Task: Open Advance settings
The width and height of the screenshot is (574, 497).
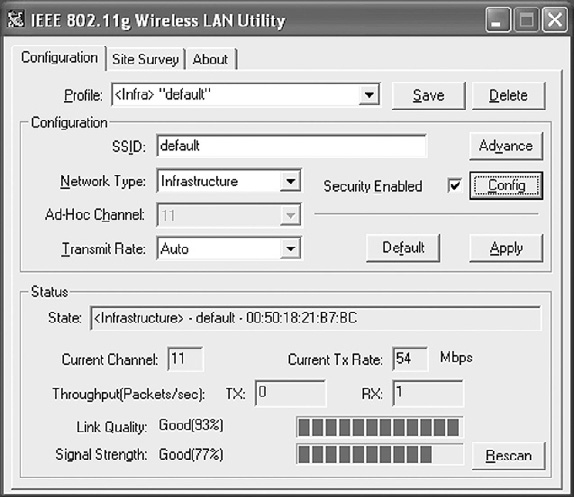Action: click(x=506, y=146)
